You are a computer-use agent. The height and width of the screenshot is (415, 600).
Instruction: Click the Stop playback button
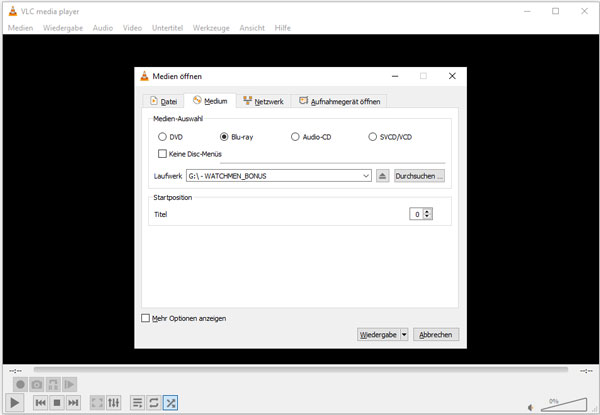click(57, 403)
